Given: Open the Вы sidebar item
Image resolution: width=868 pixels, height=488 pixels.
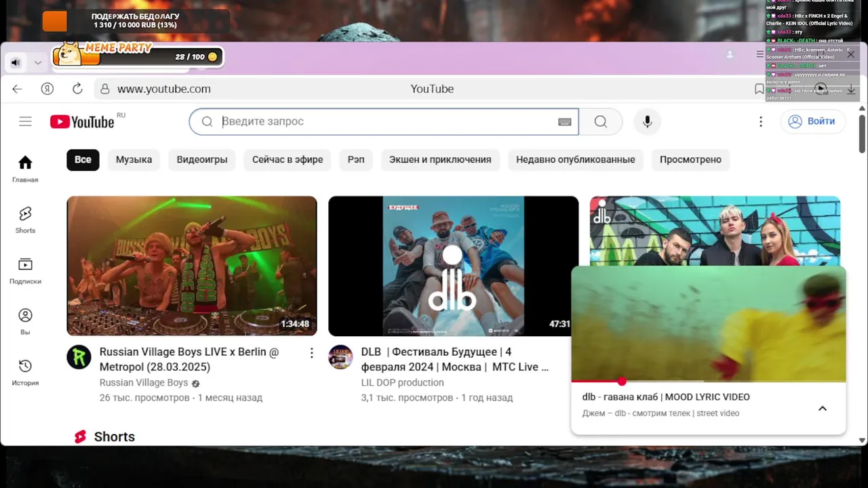Looking at the screenshot, I should point(25,321).
